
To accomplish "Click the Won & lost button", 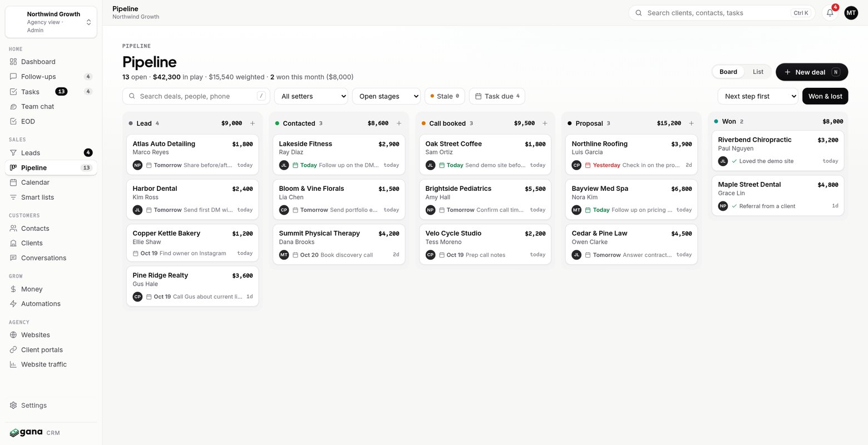I will point(825,96).
